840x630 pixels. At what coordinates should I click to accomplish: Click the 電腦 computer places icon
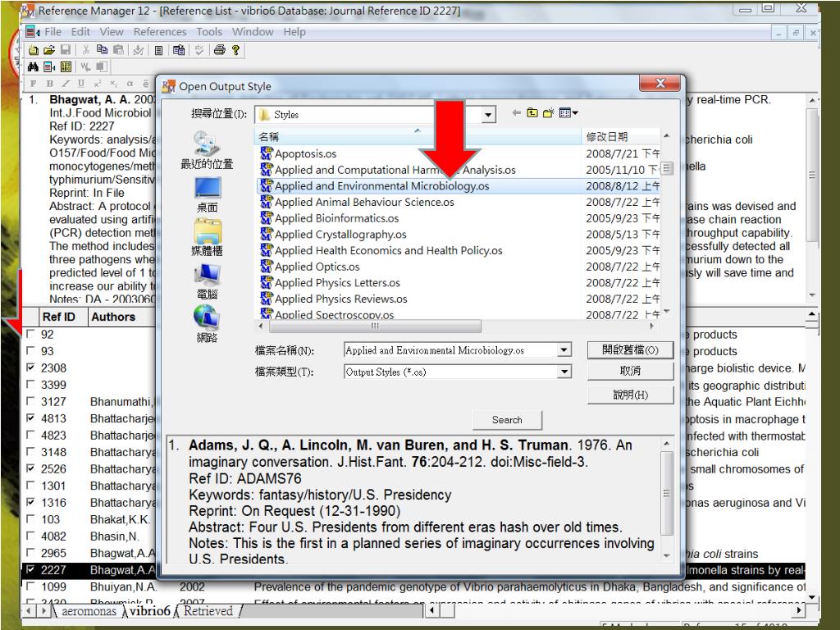click(207, 282)
